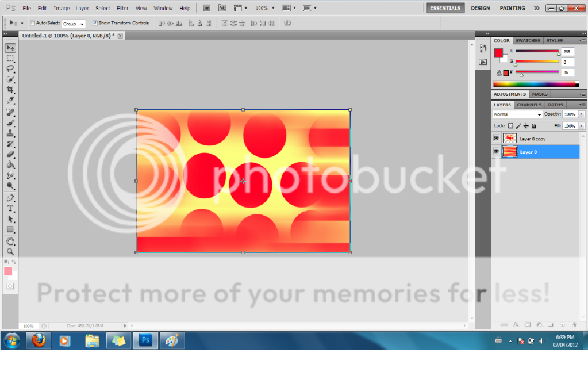The height and width of the screenshot is (391, 588).
Task: Select the Horizontal Type tool
Action: tap(10, 208)
